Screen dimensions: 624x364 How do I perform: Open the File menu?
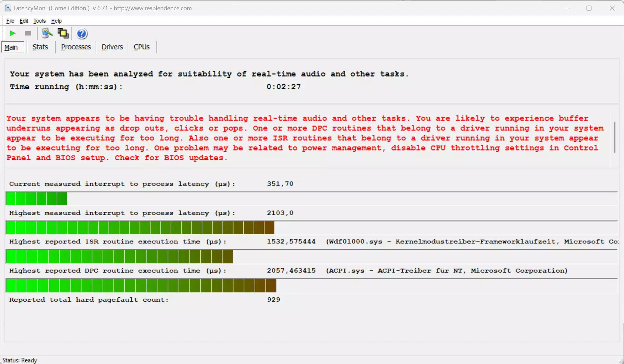coord(10,21)
